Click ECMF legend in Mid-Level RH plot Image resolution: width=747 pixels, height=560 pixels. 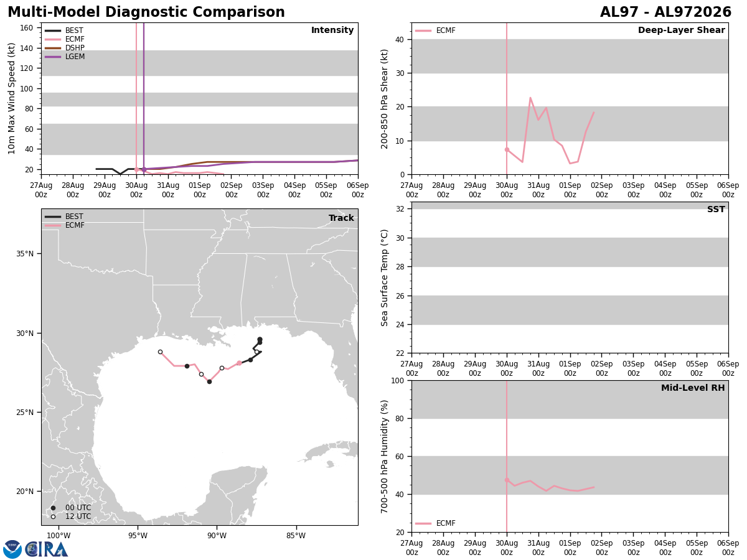coord(436,523)
